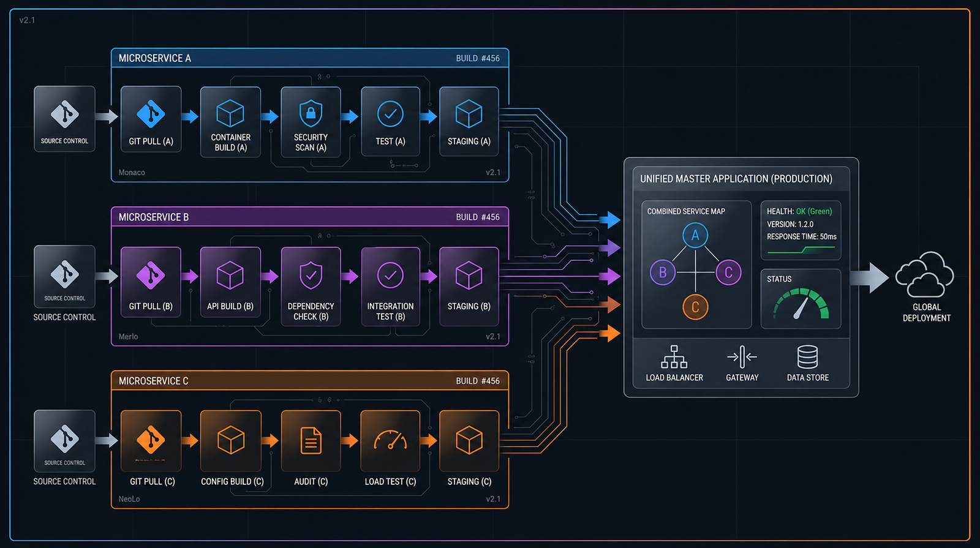This screenshot has height=548, width=980.
Task: Click the Microservice B header title
Action: click(153, 217)
